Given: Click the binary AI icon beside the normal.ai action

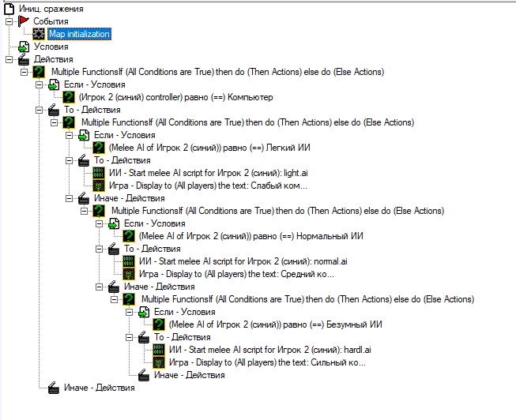Looking at the screenshot, I should (129, 261).
